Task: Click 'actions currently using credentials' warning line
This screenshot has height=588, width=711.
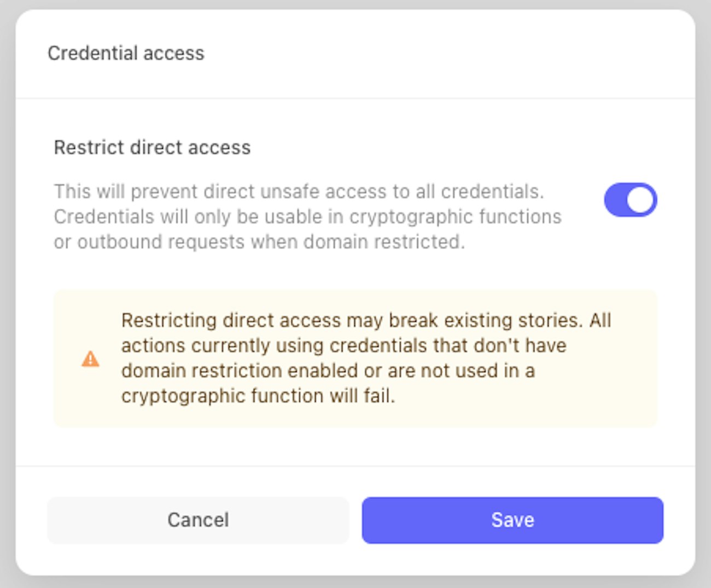Action: [x=343, y=345]
